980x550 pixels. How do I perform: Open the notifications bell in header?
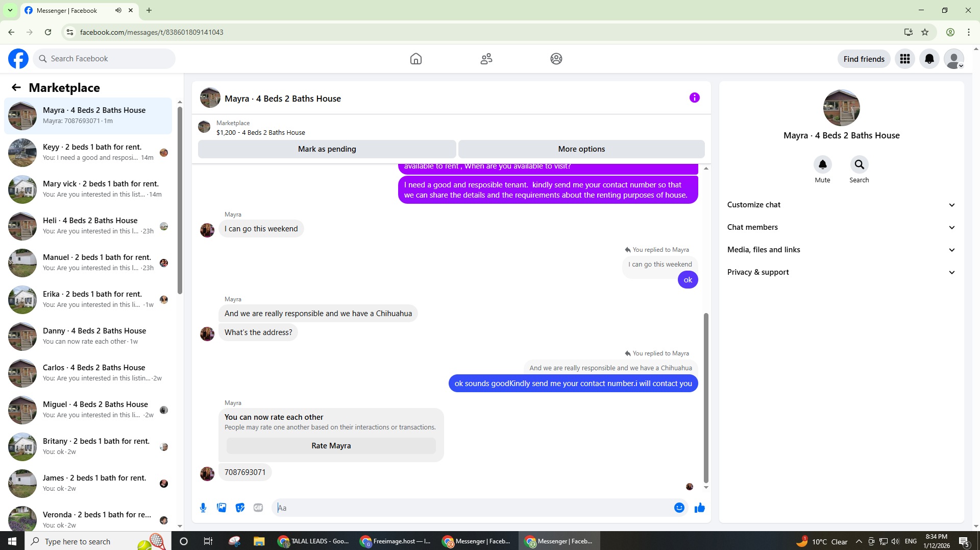[x=929, y=59]
